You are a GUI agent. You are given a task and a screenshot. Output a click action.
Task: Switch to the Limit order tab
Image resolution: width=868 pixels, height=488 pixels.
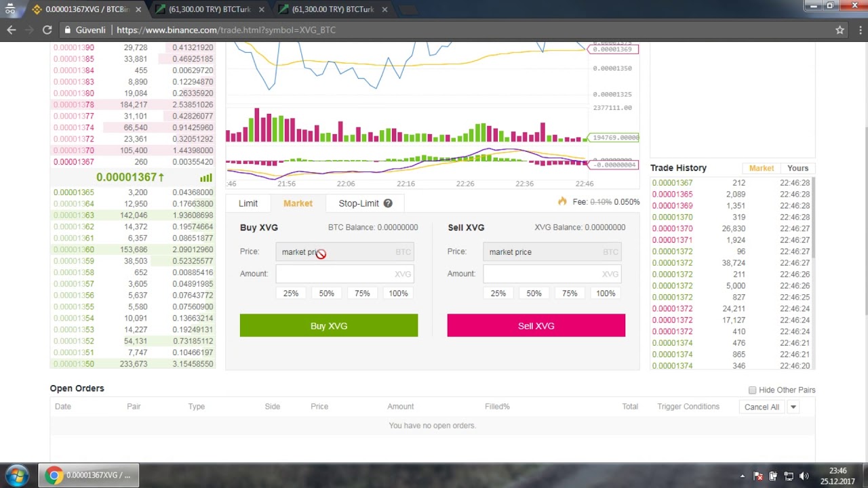[248, 203]
